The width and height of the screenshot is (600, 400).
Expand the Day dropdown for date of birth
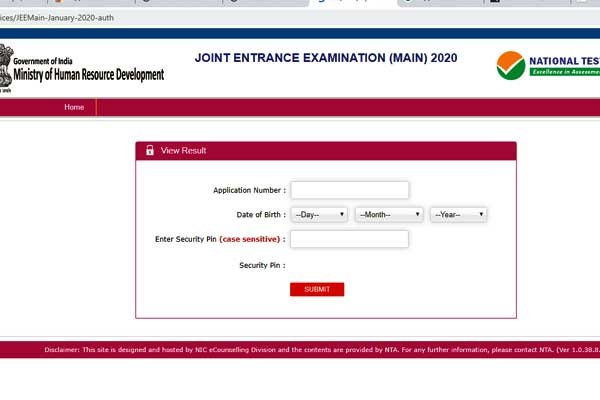pos(319,214)
